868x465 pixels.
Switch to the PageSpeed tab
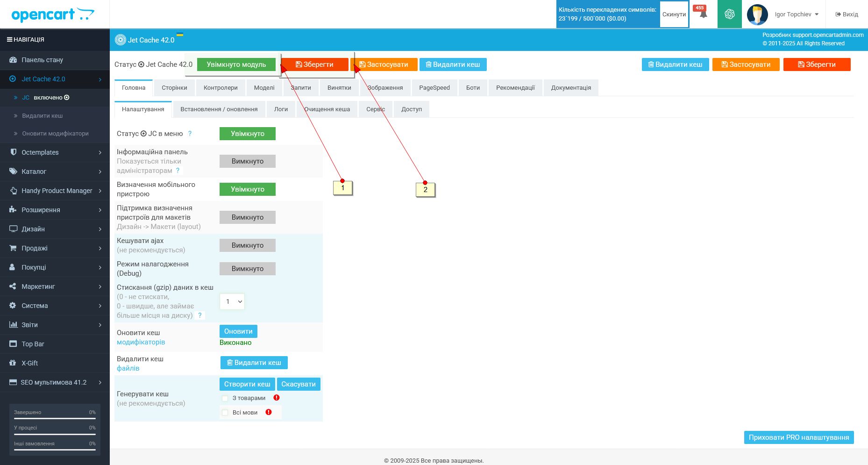click(x=434, y=88)
